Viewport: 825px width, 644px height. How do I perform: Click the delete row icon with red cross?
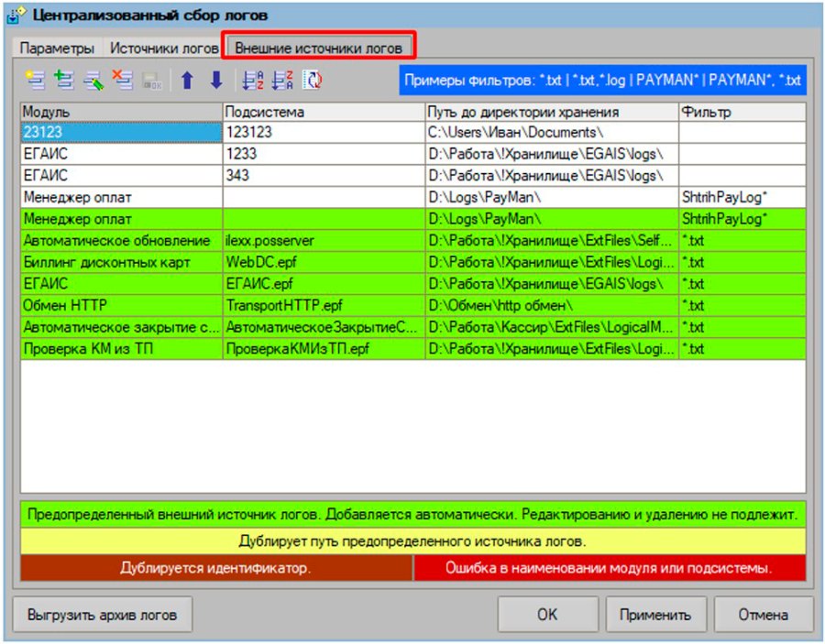pyautogui.click(x=123, y=81)
